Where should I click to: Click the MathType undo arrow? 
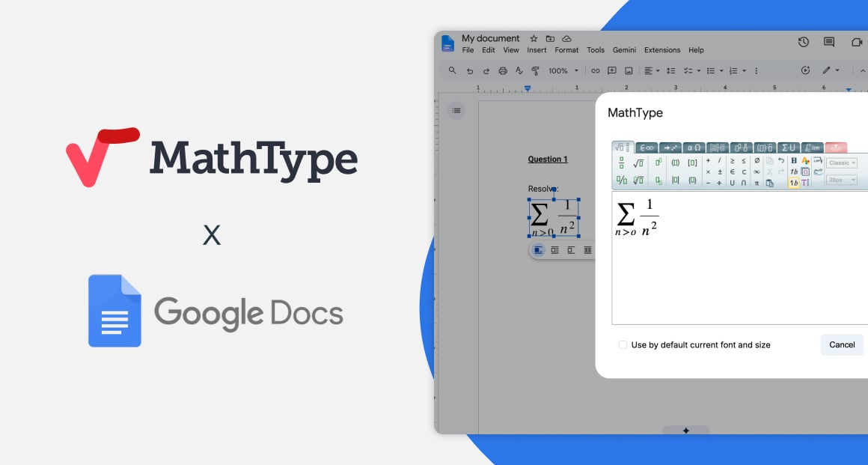[781, 160]
